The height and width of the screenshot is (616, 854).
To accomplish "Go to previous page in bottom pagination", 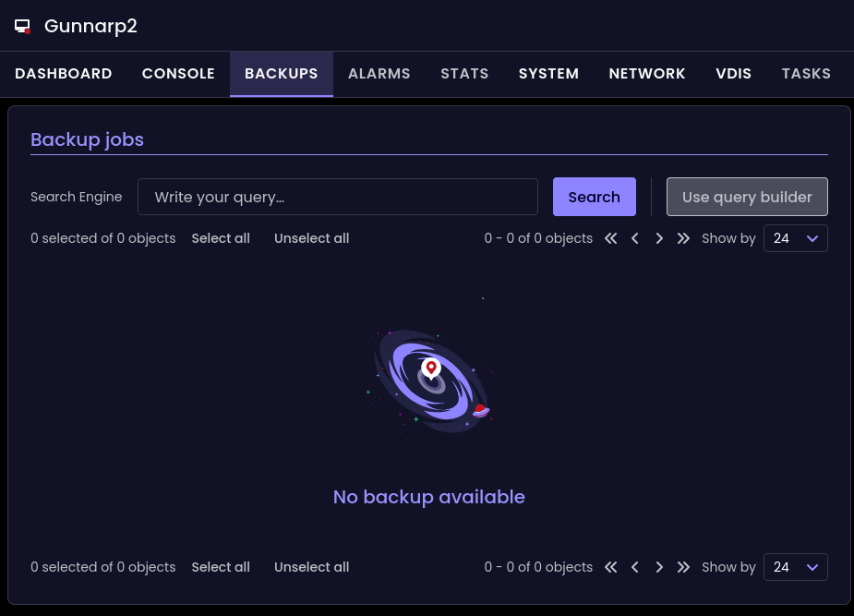I will [x=635, y=567].
